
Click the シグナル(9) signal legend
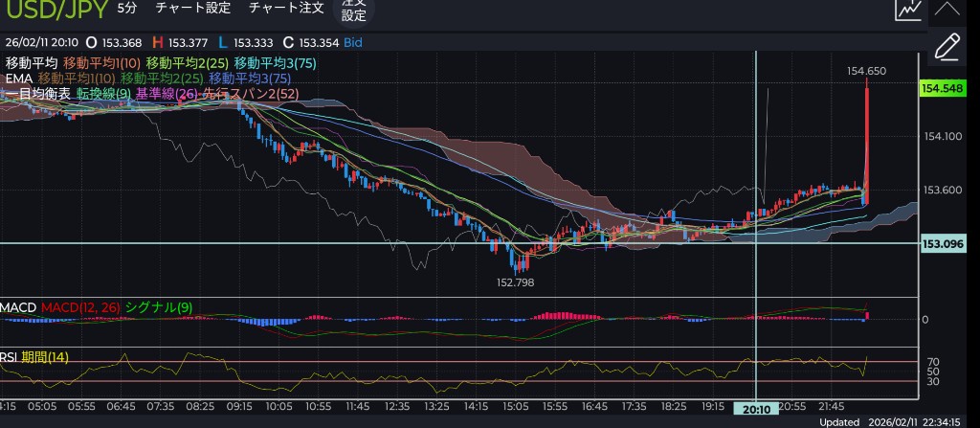click(x=159, y=307)
